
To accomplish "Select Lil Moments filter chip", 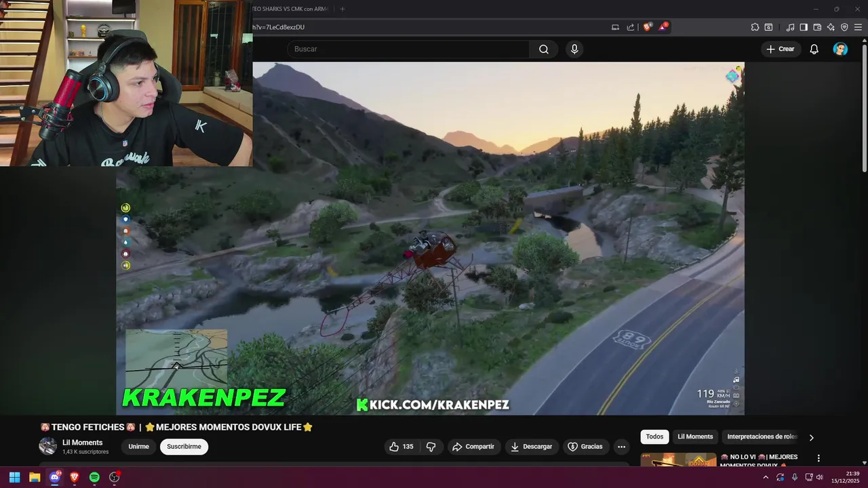I will coord(695,437).
